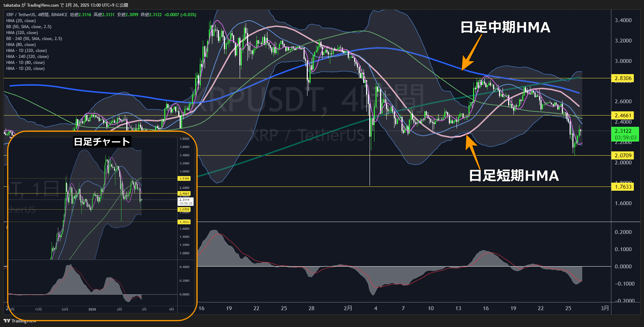644x327 pixels.
Task: Click the TradingView logo at bottom left
Action: pyautogui.click(x=20, y=321)
